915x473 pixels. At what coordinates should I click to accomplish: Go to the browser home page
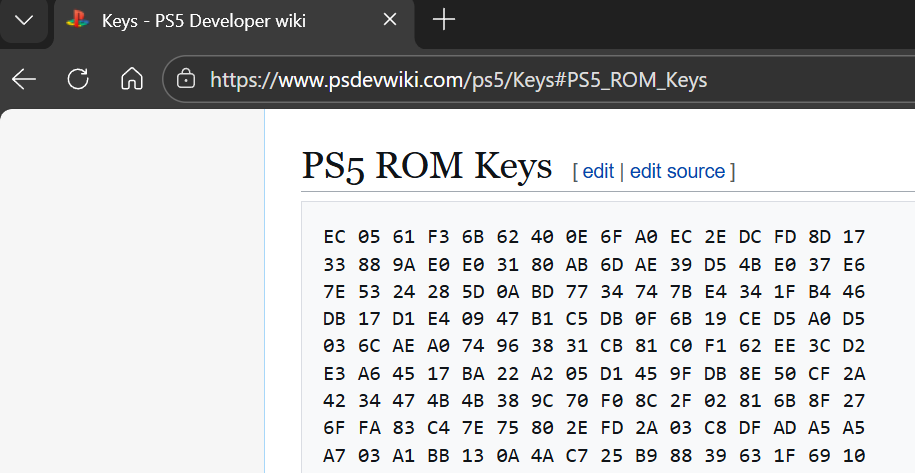tap(132, 79)
